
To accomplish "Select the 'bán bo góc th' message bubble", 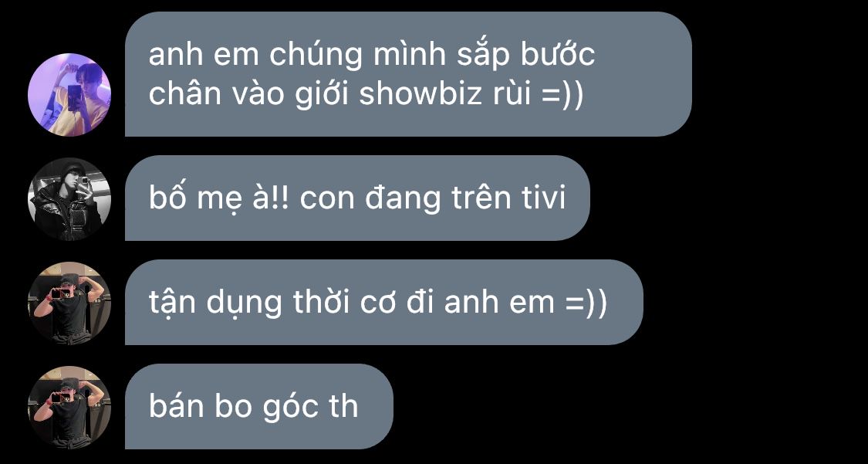I will point(259,406).
